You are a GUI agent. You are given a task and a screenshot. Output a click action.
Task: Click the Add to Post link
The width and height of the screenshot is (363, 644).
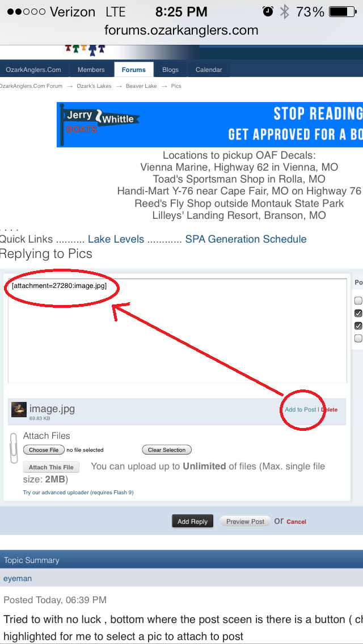(301, 409)
